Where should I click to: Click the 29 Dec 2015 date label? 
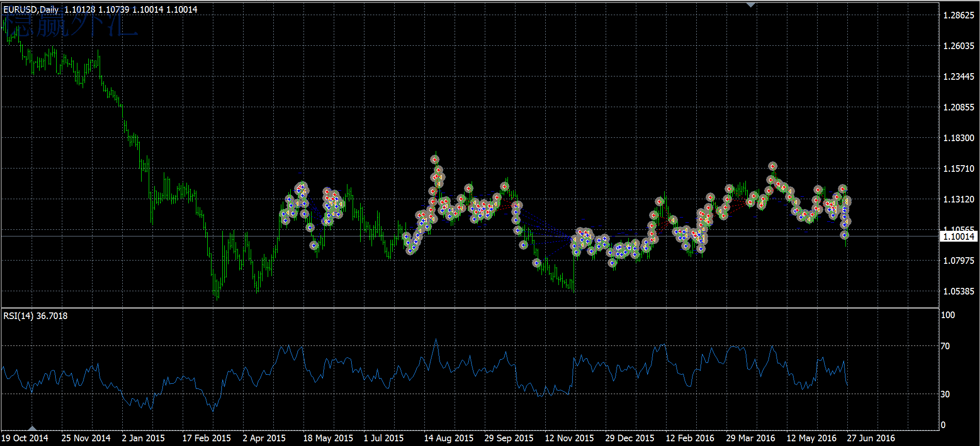pyautogui.click(x=630, y=438)
